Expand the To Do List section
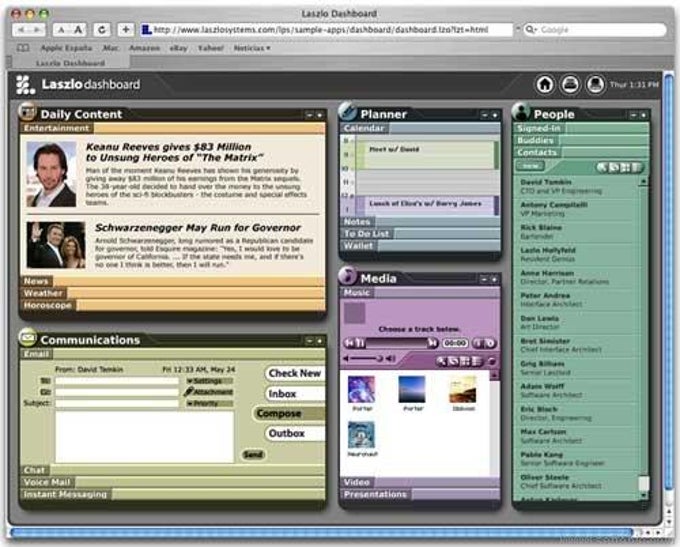 (420, 234)
